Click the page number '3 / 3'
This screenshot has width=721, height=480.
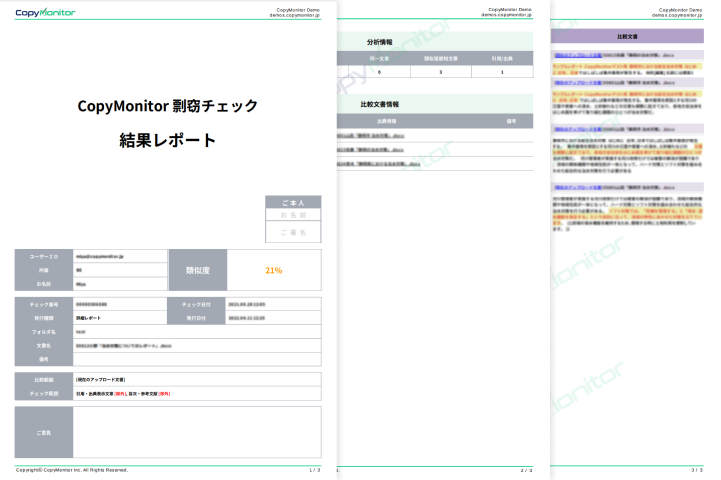click(x=697, y=470)
